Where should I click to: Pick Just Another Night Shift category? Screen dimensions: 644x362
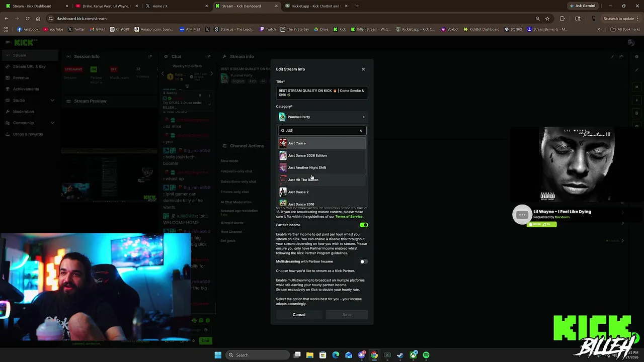[322, 167]
